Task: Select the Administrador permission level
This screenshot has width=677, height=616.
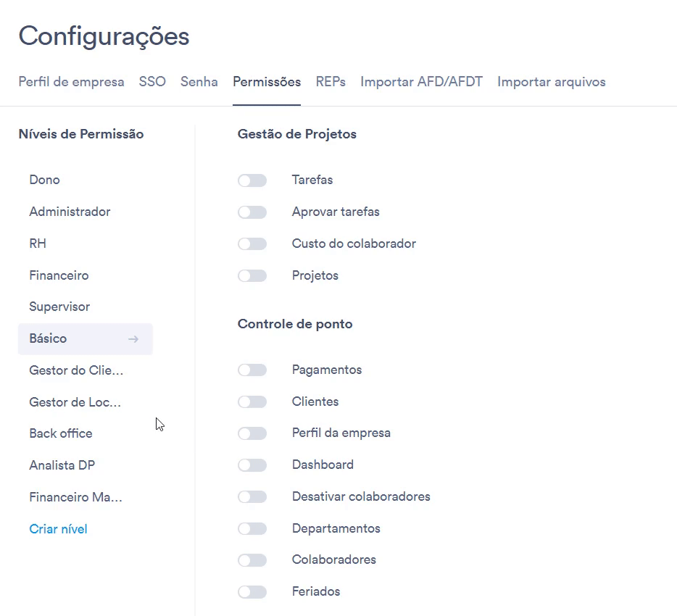Action: [x=70, y=212]
